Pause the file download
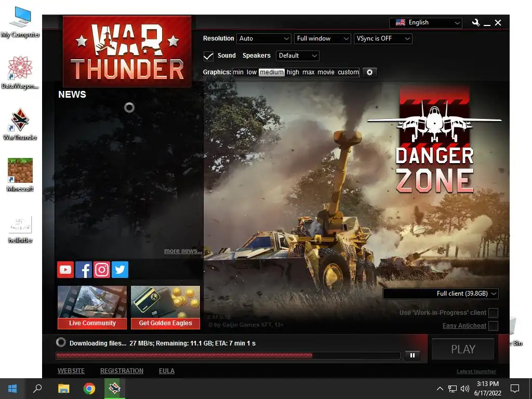Image resolution: width=532 pixels, height=399 pixels. click(412, 355)
